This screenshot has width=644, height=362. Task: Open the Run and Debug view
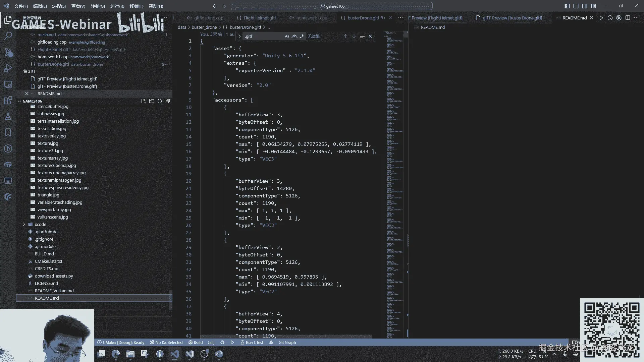click(8, 68)
